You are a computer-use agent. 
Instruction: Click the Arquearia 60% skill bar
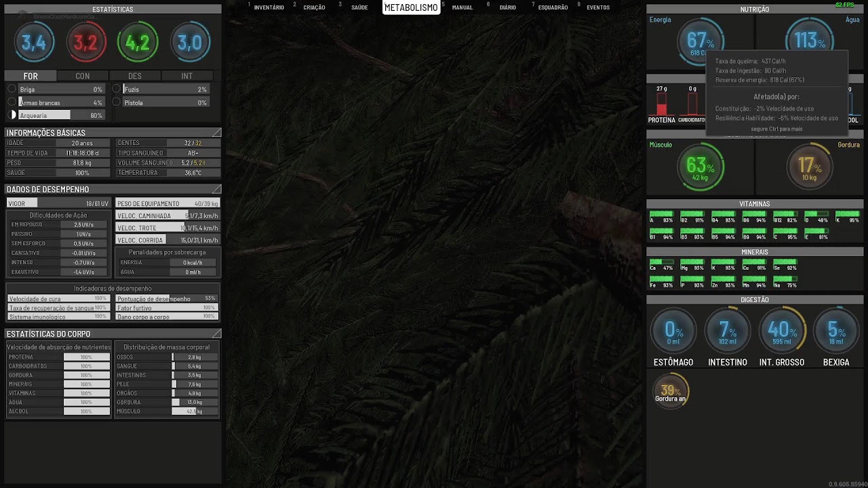(x=61, y=115)
